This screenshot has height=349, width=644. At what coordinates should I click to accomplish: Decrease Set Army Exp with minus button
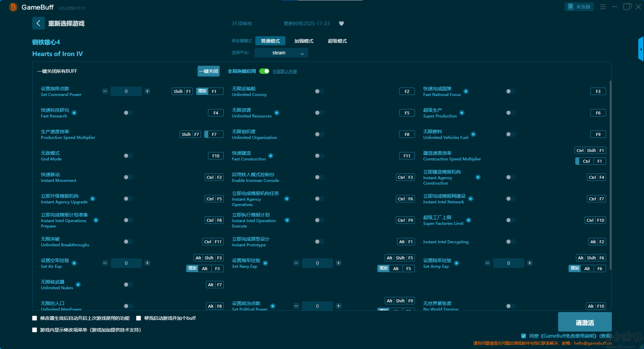coord(487,263)
